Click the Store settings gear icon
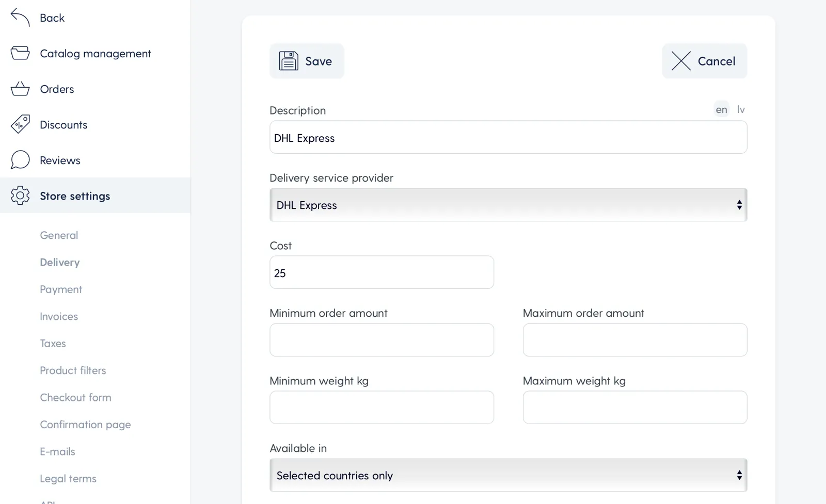This screenshot has height=504, width=826. pyautogui.click(x=20, y=196)
